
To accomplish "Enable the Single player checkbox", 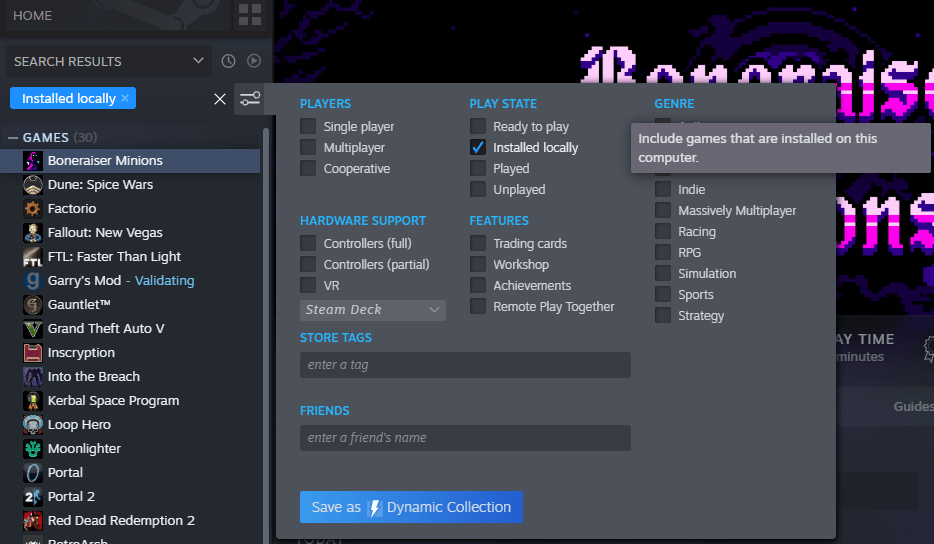I will coord(308,126).
